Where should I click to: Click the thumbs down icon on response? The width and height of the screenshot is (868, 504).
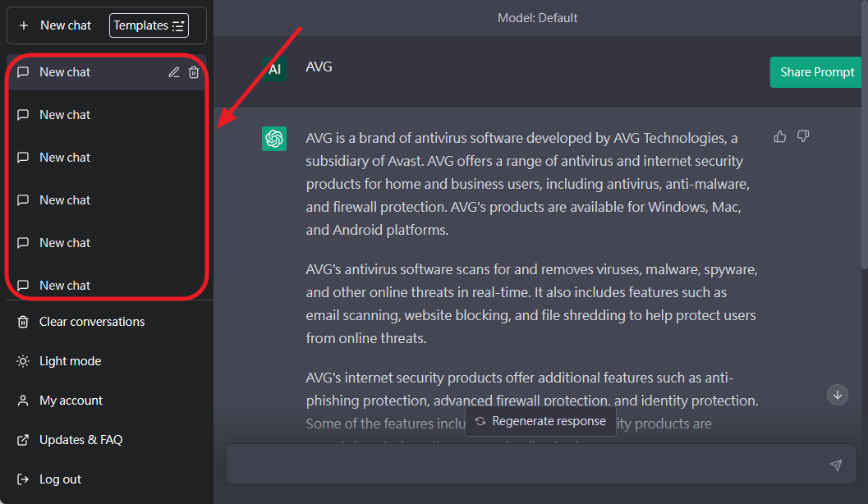[x=803, y=136]
